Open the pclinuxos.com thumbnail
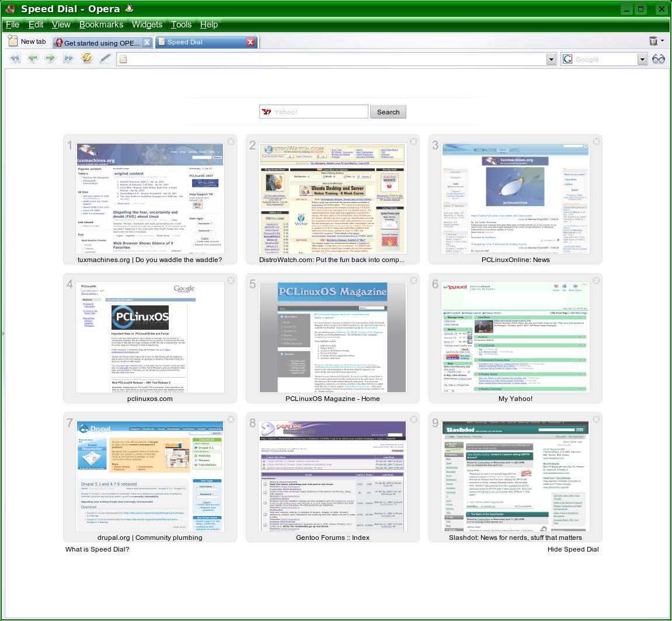 pos(150,337)
